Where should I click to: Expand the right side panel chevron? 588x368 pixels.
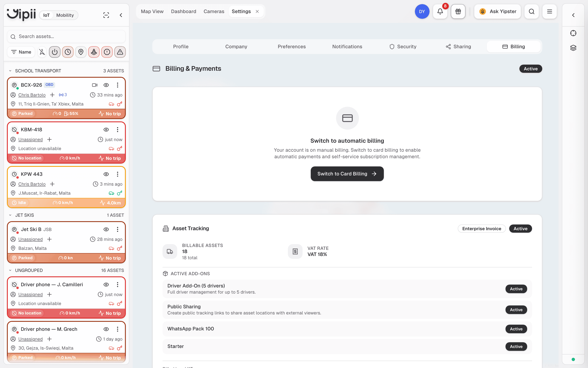[x=573, y=15]
